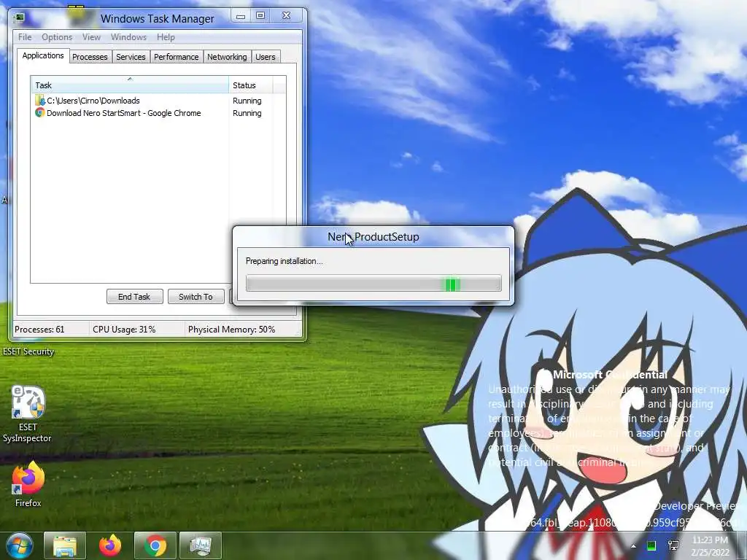The image size is (747, 560).
Task: Click the End Task button
Action: pos(134,296)
